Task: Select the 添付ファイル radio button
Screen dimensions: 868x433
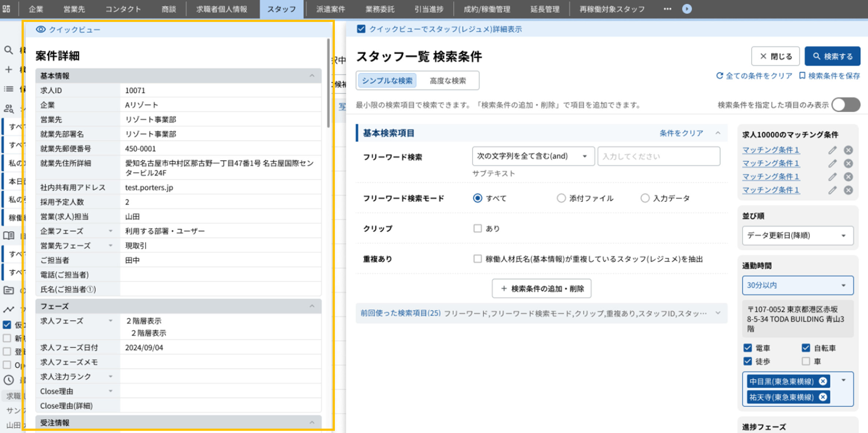Action: pos(561,198)
